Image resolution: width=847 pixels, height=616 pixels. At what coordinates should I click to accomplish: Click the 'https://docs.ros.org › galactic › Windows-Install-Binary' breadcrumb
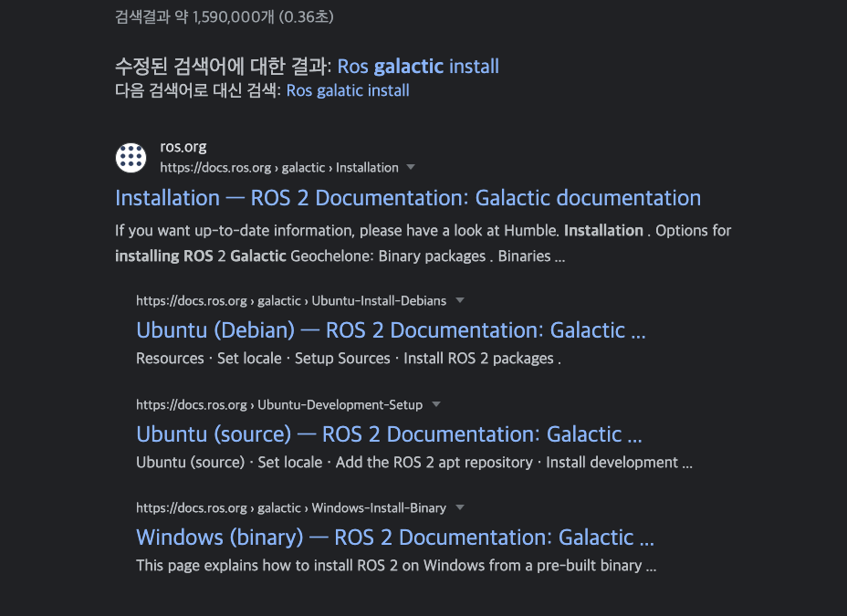click(291, 508)
